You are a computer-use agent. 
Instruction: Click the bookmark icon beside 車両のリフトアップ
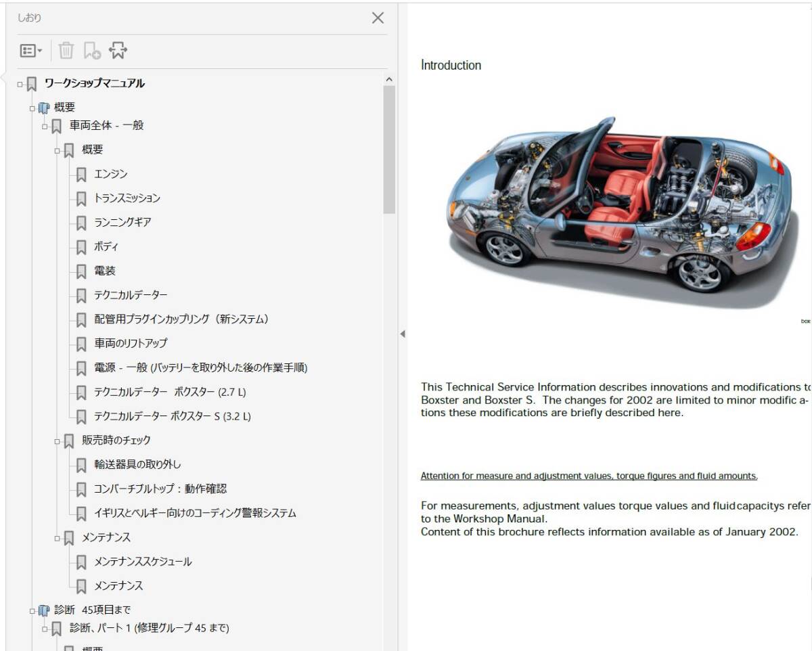81,344
